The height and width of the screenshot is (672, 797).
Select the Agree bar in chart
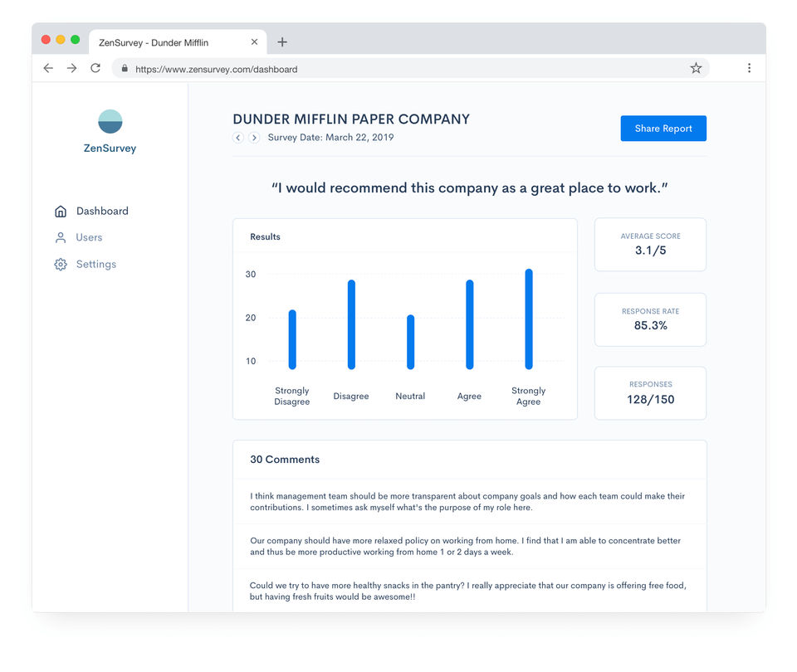pos(470,324)
